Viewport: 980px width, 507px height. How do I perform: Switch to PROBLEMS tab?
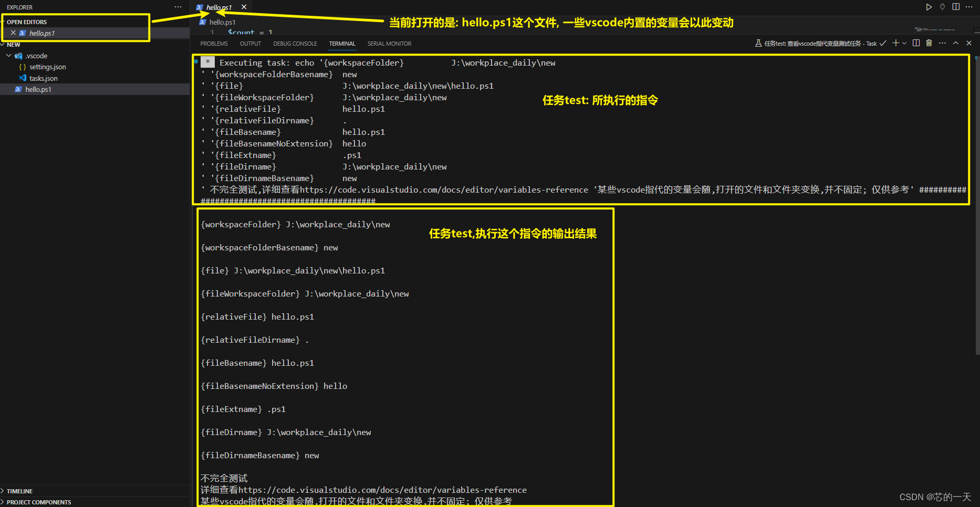point(214,44)
